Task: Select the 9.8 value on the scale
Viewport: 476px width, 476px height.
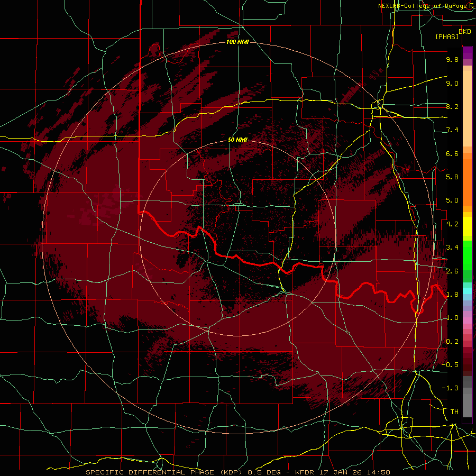Action: coord(452,59)
